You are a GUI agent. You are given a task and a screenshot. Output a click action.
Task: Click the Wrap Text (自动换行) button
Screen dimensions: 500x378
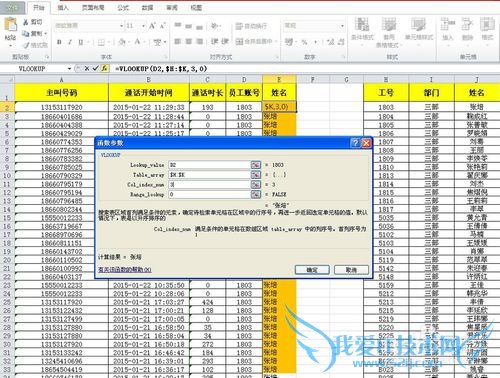coord(251,26)
